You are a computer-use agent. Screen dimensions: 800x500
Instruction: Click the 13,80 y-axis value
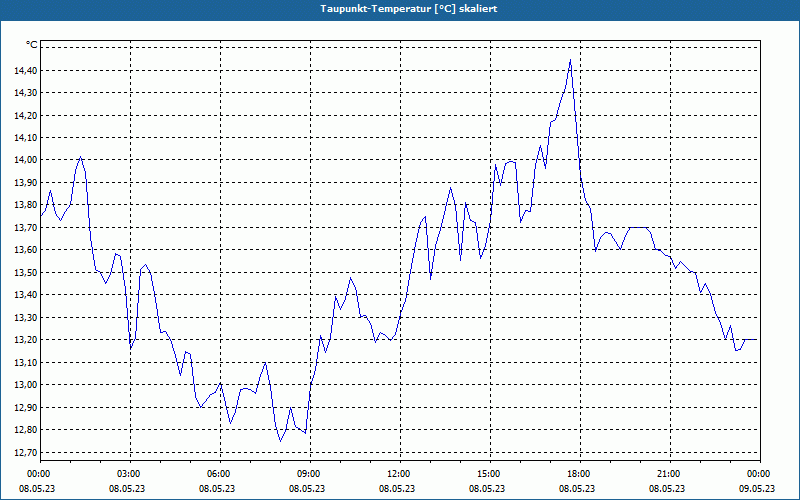pyautogui.click(x=24, y=205)
